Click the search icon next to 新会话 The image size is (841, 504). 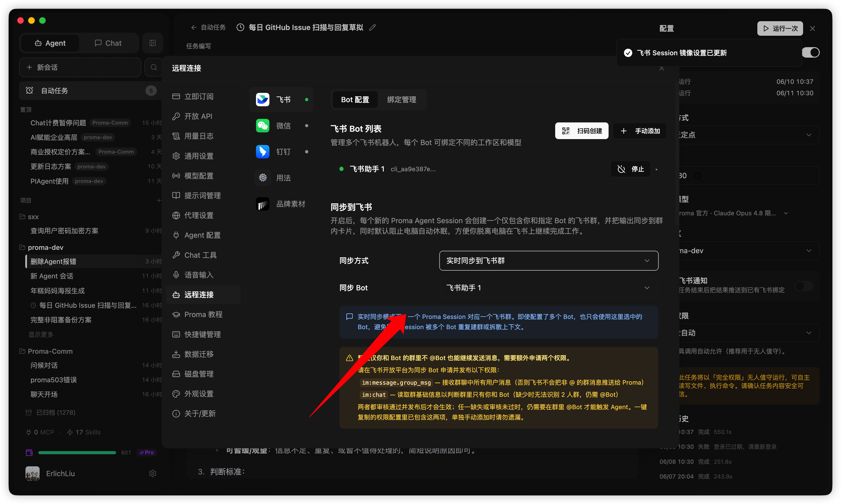point(154,67)
